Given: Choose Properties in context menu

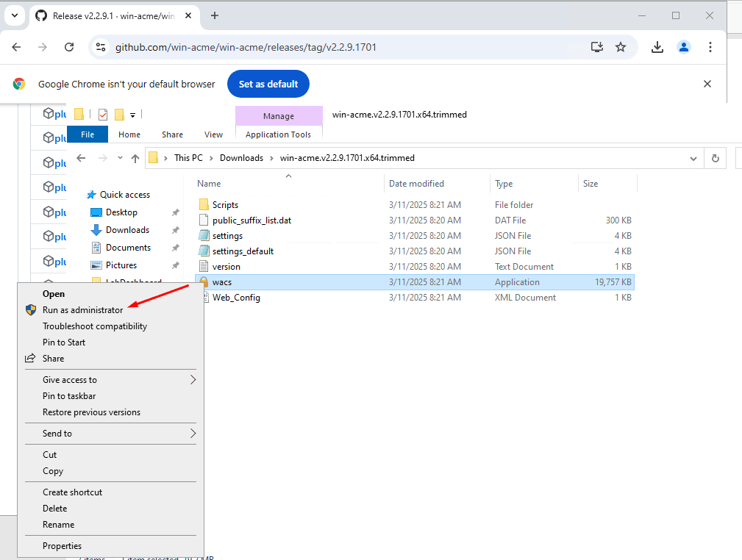Looking at the screenshot, I should 111,546.
